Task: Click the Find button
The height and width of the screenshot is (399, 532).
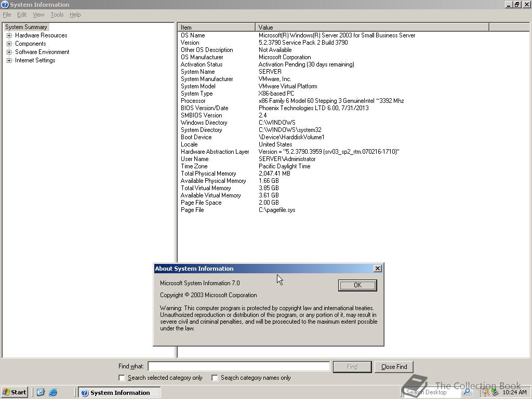Action: (x=352, y=367)
